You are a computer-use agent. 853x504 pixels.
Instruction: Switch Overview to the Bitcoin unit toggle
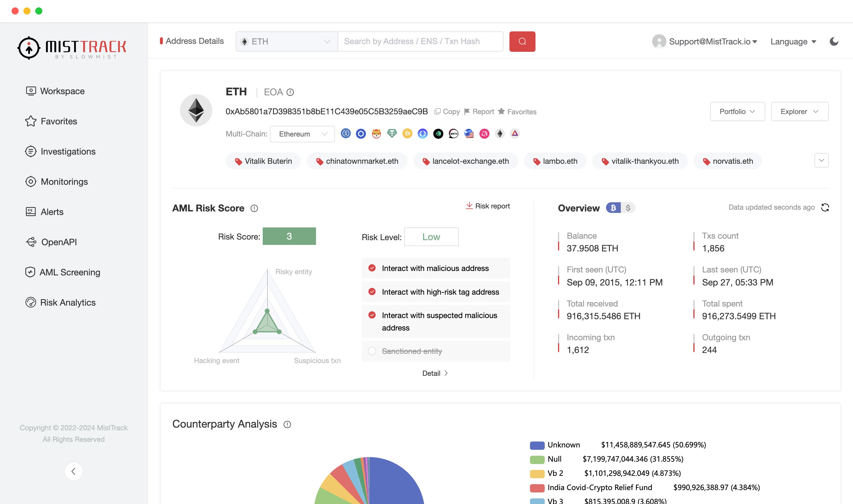tap(613, 208)
